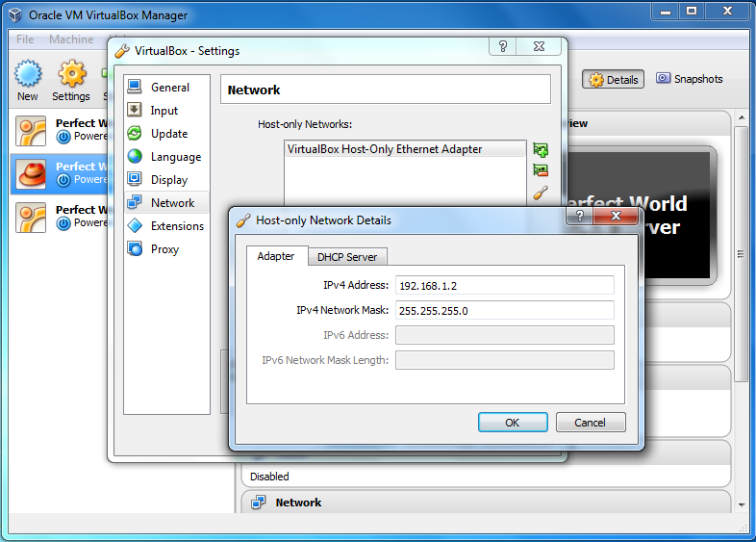Maximize the VirtualBox Manager window

click(692, 12)
